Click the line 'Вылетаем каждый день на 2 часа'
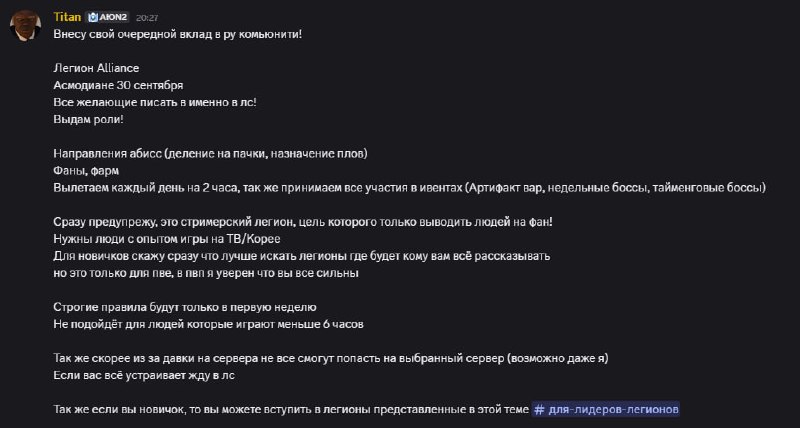This screenshot has height=428, width=800. [409, 188]
